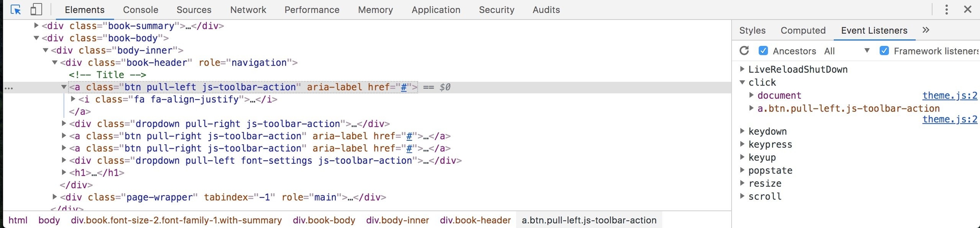Switch to the Computed sidebar tab

(x=803, y=31)
